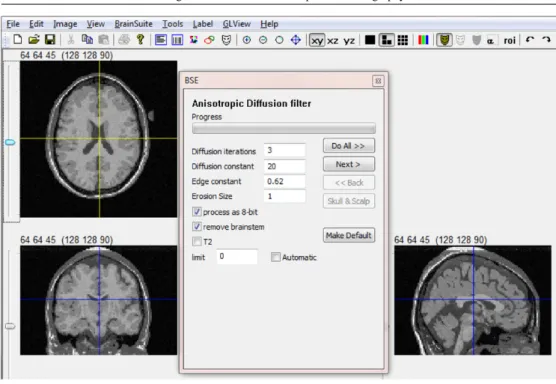Click the red and green rings icon
This screenshot has height=384, width=556.
[210, 40]
